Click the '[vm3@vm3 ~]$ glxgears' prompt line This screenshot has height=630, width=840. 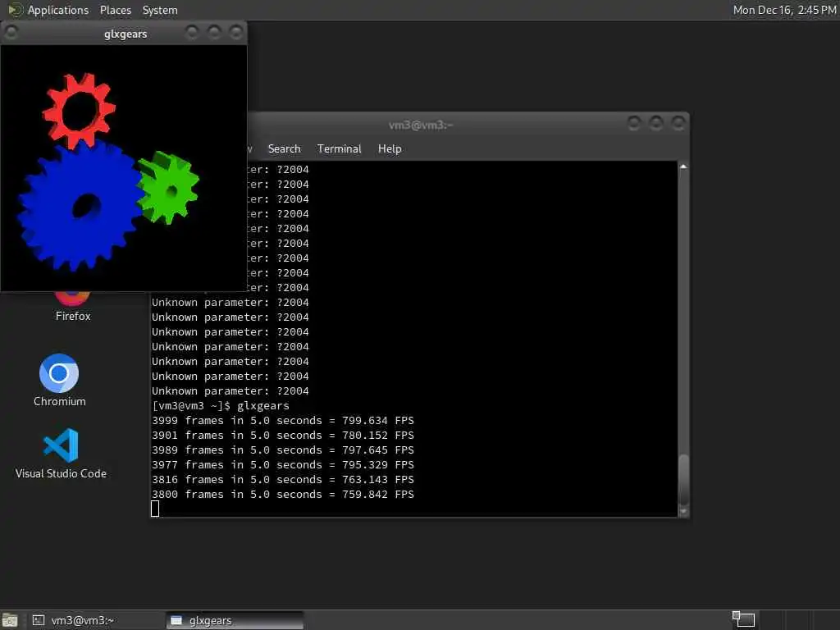221,405
